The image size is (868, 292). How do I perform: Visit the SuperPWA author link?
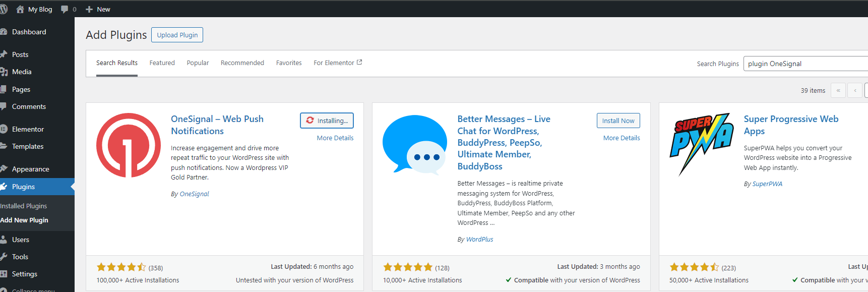(x=768, y=184)
